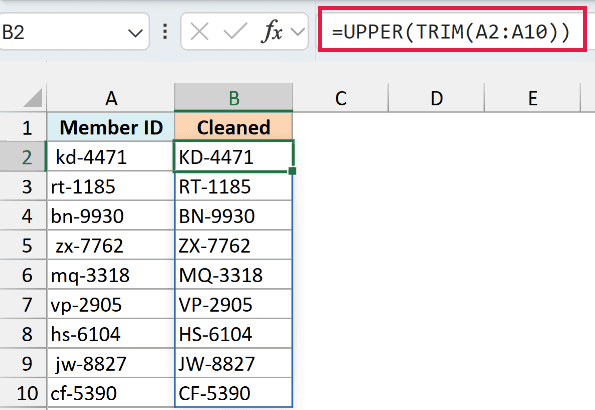The width and height of the screenshot is (595, 410).
Task: Open Insert Function fx icon
Action: coord(272,32)
